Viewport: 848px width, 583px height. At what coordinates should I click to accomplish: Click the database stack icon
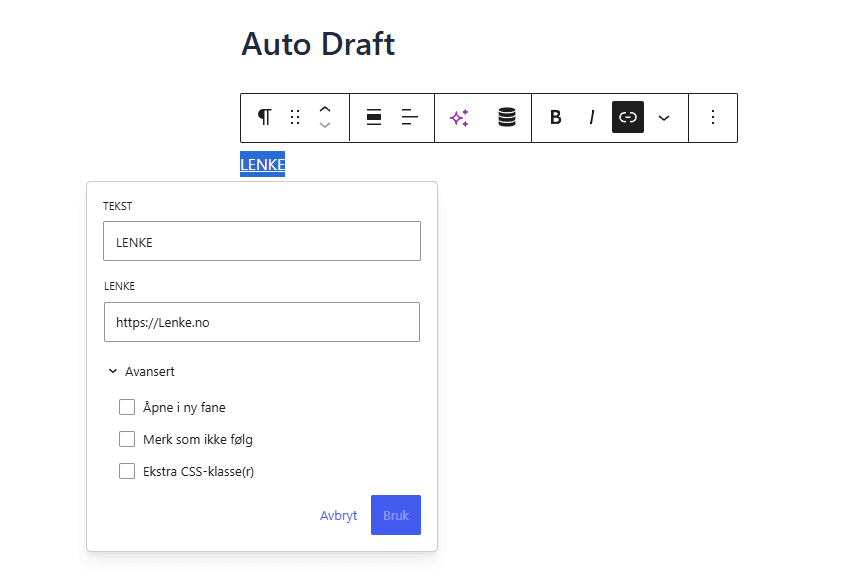click(507, 117)
